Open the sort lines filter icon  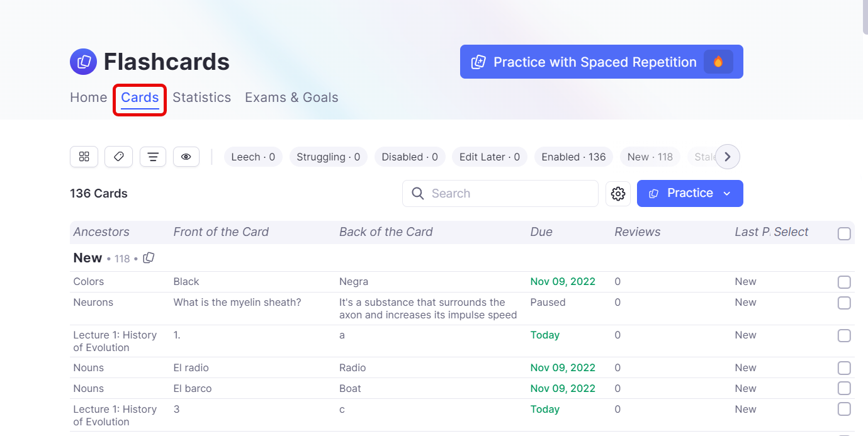(x=152, y=157)
